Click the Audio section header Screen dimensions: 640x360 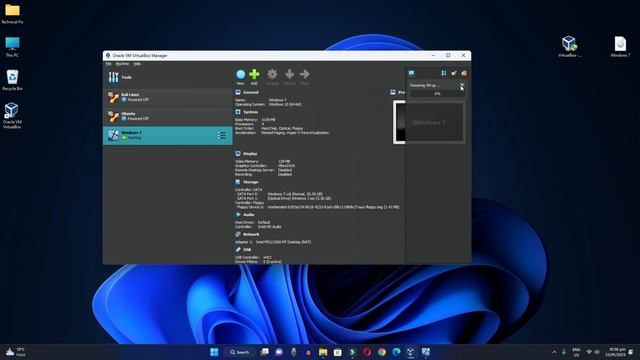pos(249,215)
